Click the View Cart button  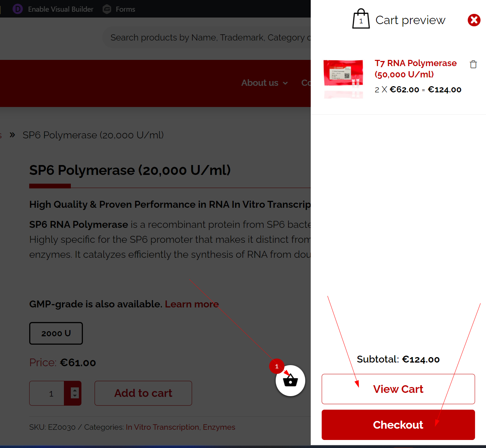click(x=398, y=389)
